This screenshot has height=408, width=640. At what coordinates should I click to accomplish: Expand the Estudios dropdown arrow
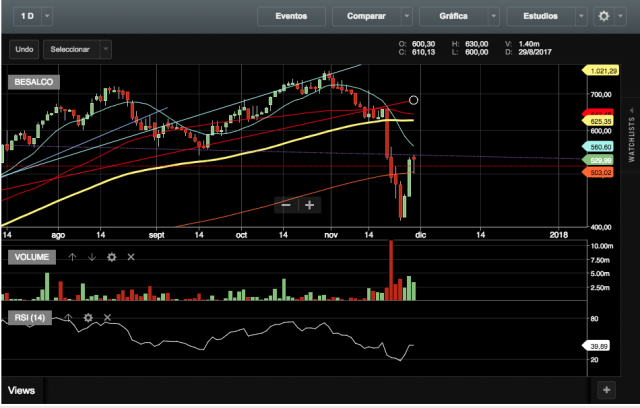coord(581,16)
